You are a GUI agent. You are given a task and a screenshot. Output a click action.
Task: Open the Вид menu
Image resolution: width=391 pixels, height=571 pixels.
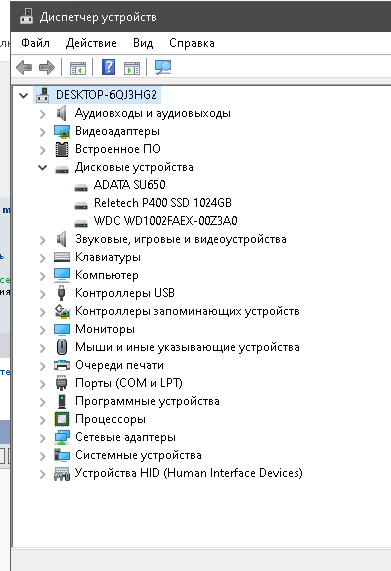[143, 43]
